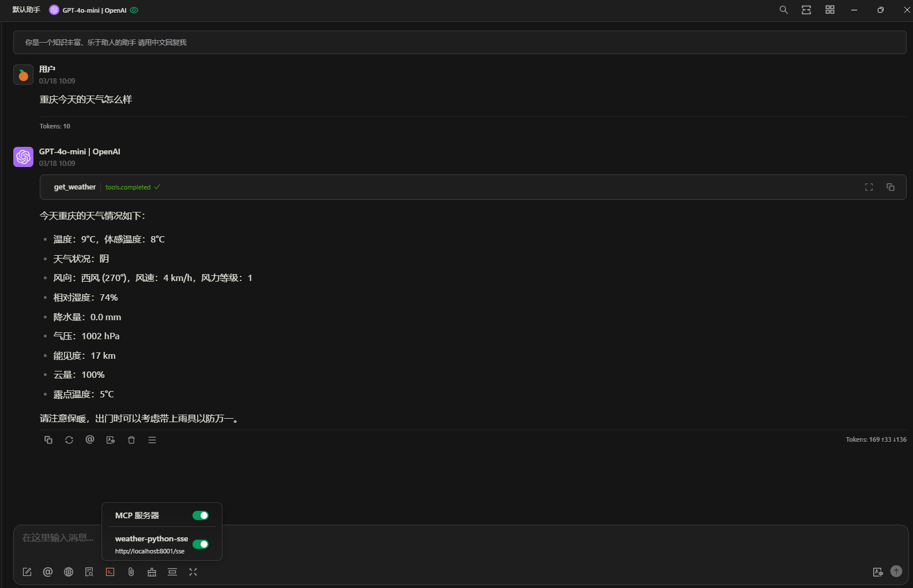
Task: Click the Tokens: 169 counter
Action: coord(876,439)
